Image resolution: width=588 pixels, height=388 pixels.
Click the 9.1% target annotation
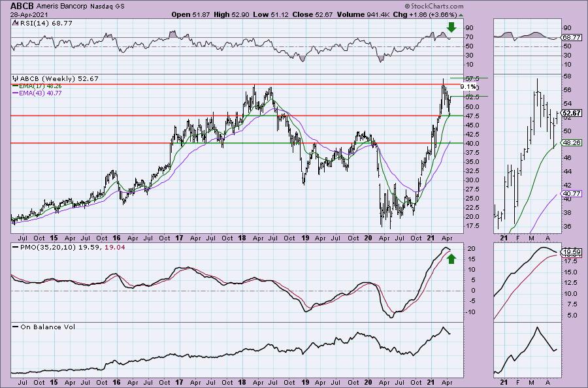tap(468, 87)
